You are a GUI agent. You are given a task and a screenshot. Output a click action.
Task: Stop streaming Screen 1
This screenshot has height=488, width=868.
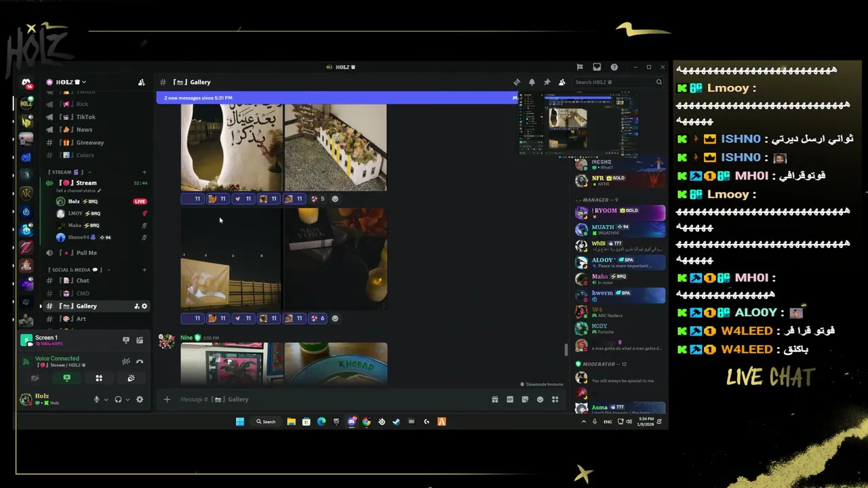(x=125, y=340)
